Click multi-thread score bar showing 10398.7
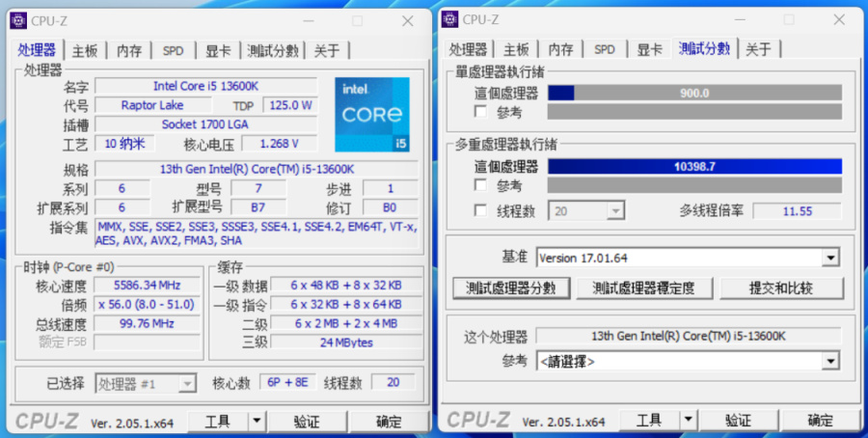This screenshot has height=438, width=868. coord(694,166)
